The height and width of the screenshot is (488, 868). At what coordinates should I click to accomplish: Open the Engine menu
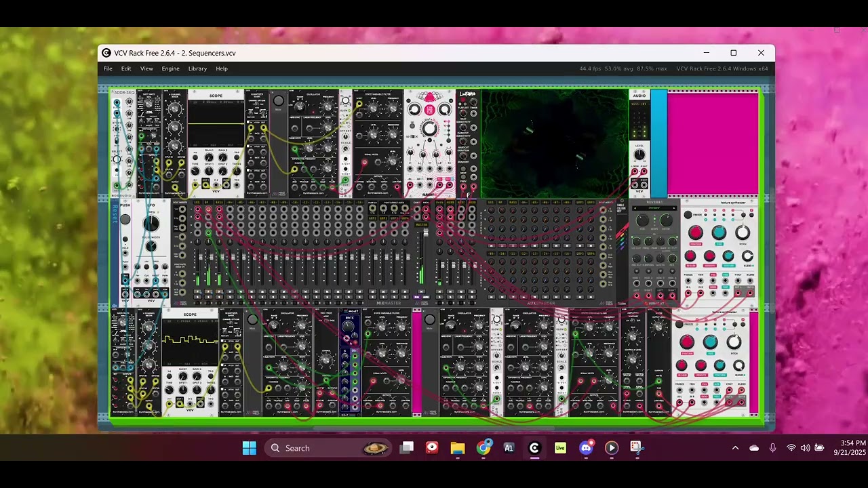pyautogui.click(x=171, y=68)
